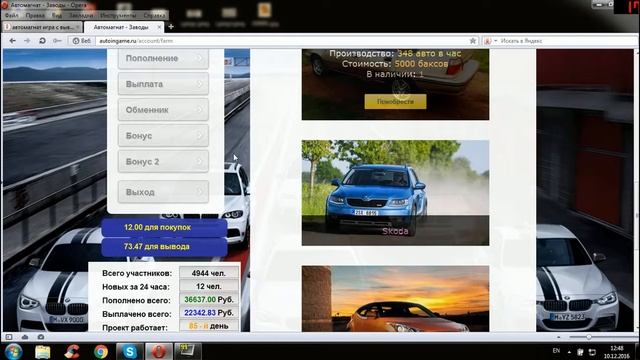This screenshot has height=360, width=640.
Task: Open the Выплата section
Action: tap(163, 84)
